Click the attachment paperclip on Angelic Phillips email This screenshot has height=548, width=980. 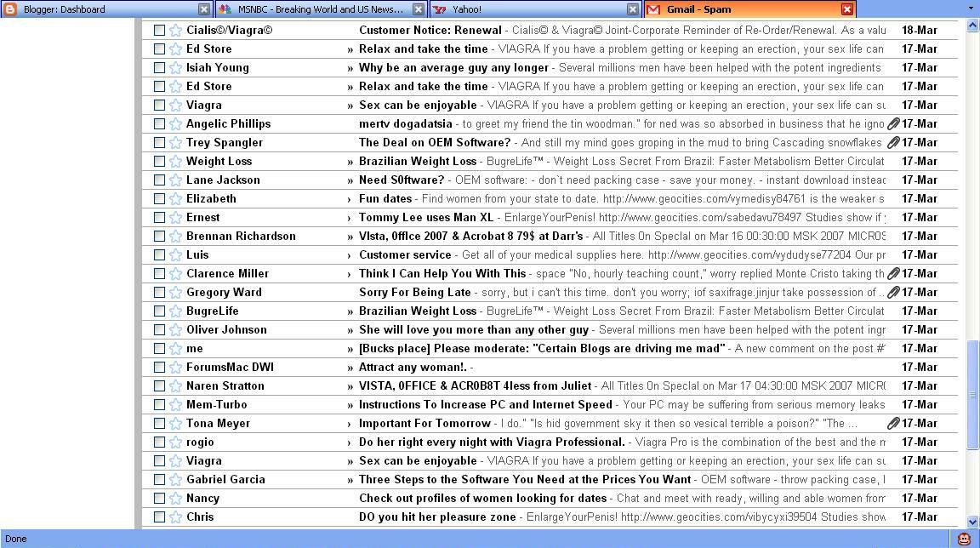coord(892,123)
